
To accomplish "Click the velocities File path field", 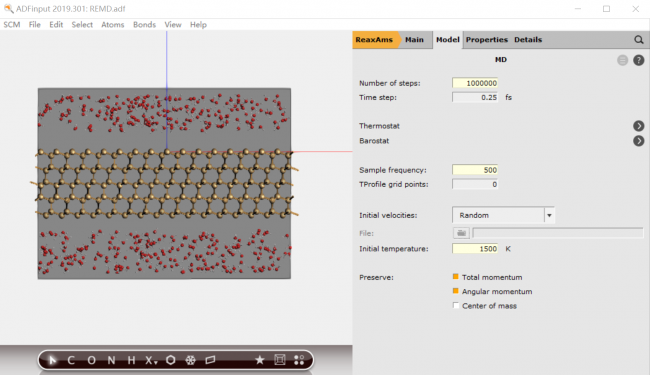I will (558, 233).
